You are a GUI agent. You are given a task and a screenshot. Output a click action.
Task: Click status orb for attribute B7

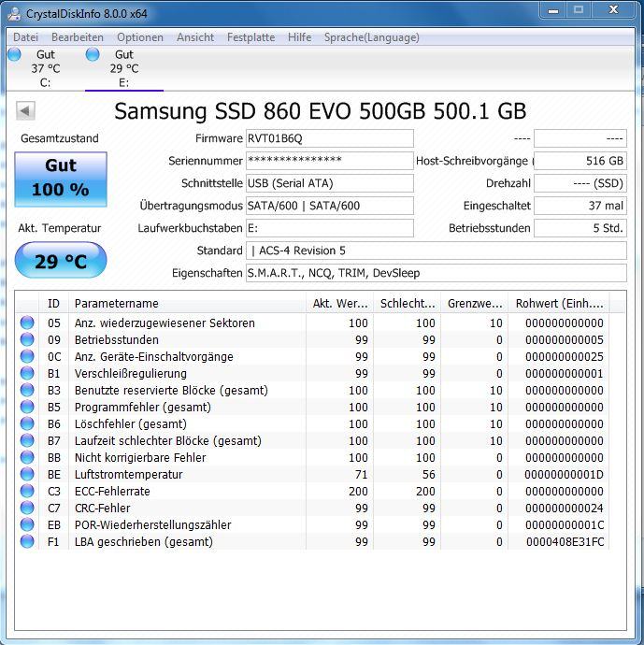click(x=27, y=440)
